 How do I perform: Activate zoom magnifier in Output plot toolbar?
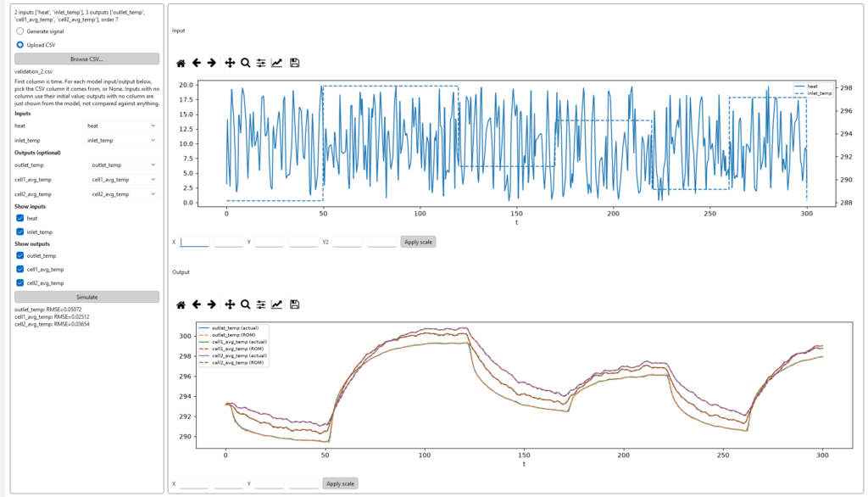point(245,304)
